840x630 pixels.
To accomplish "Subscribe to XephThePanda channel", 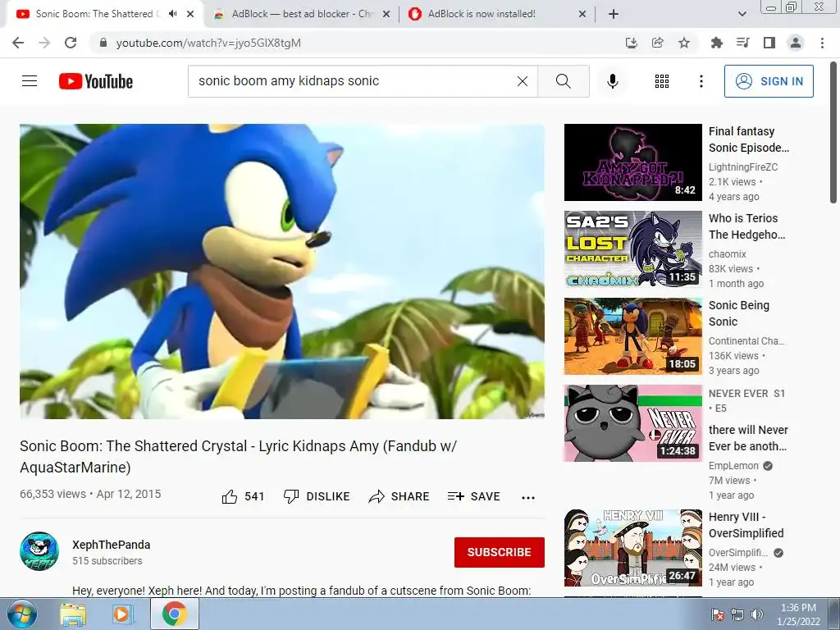I will (500, 552).
